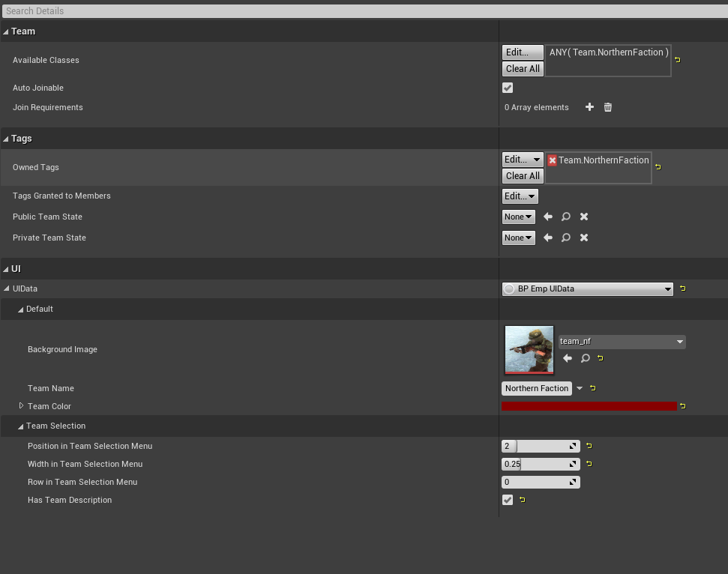Reset Position in Team Selection Menu

(x=589, y=446)
